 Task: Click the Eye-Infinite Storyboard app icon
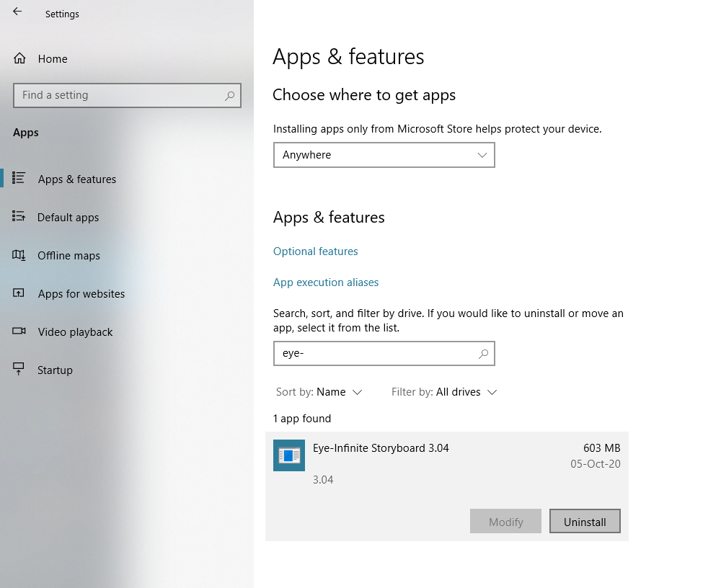[x=289, y=455]
